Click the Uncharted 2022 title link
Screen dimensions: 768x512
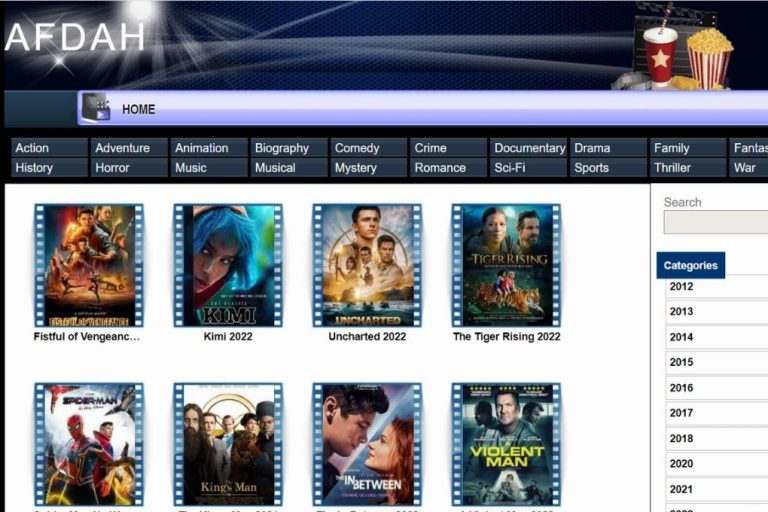[367, 337]
